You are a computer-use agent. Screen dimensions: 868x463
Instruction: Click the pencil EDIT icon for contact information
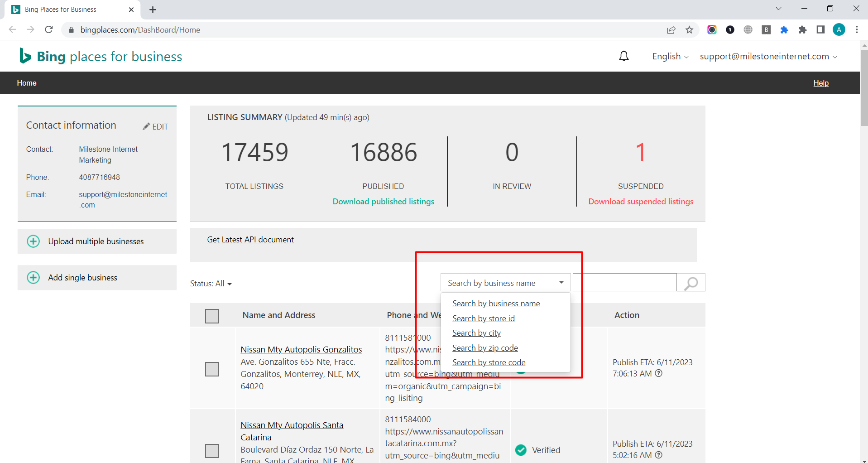(155, 126)
